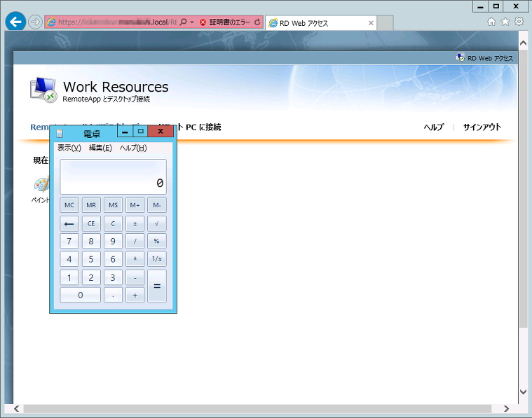Click the サインアウト link
Screen dimensions: 532x418
tap(482, 127)
